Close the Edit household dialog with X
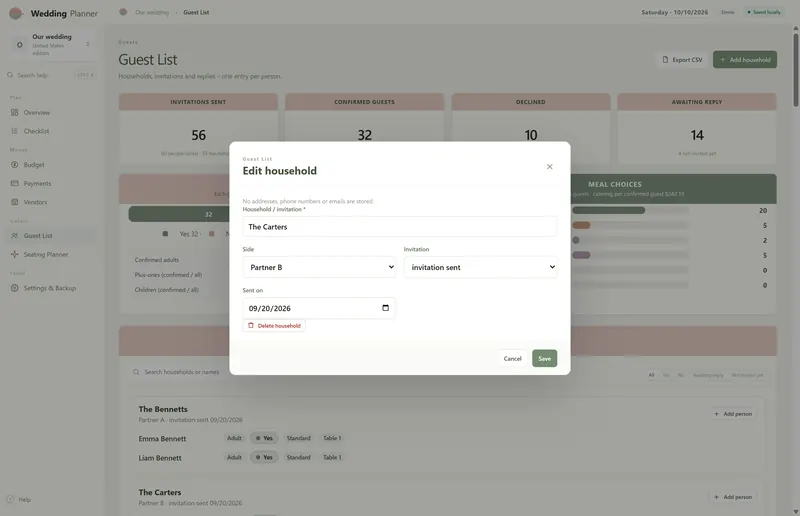Image resolution: width=800 pixels, height=516 pixels. coord(549,166)
